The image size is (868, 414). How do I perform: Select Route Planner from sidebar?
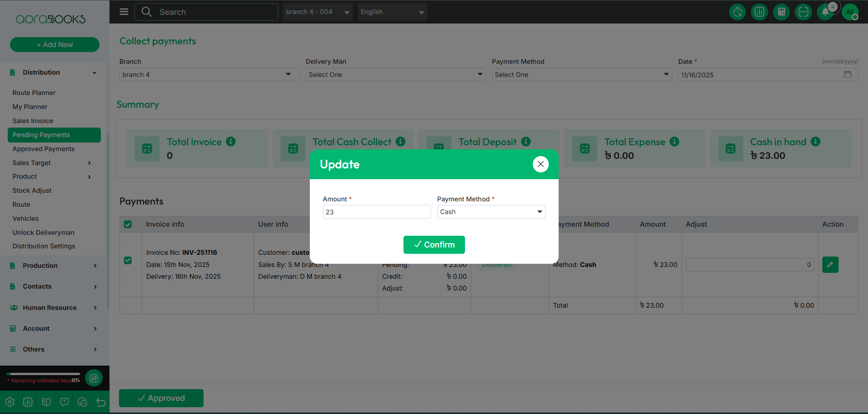34,93
